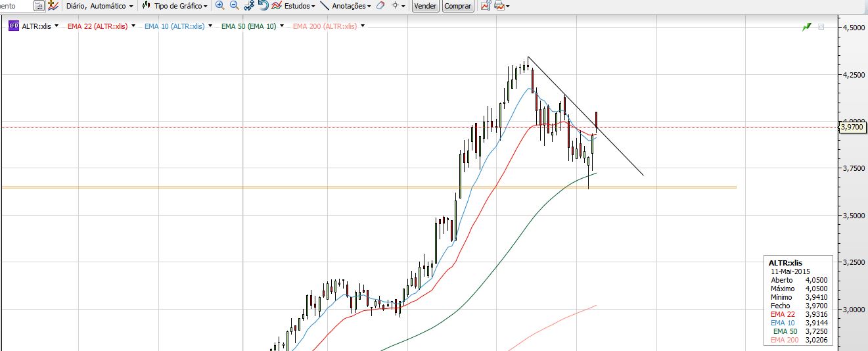Click the 4,2500 price axis label
This screenshot has width=868, height=351.
point(853,75)
